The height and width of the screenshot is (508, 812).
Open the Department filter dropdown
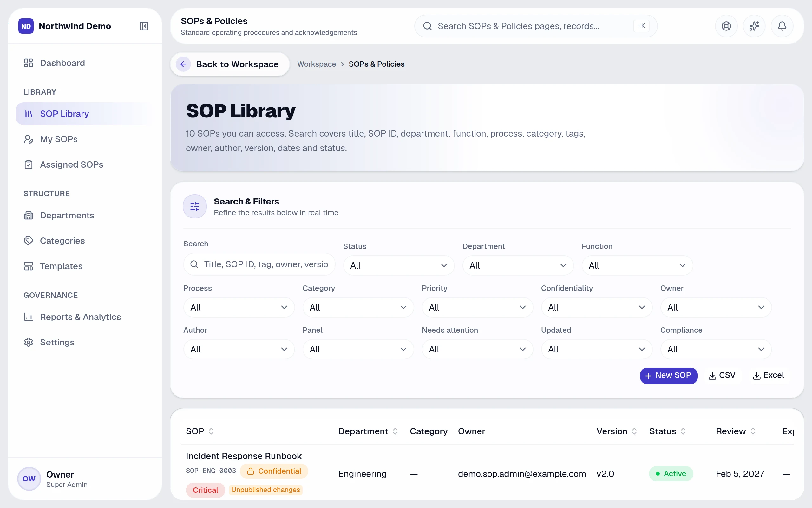click(x=518, y=265)
